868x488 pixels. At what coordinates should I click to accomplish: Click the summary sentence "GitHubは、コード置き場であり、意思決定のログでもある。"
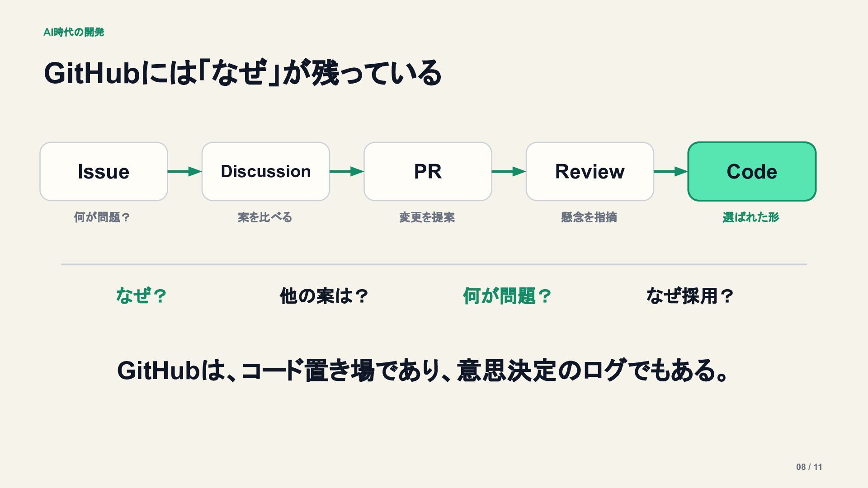tap(423, 371)
